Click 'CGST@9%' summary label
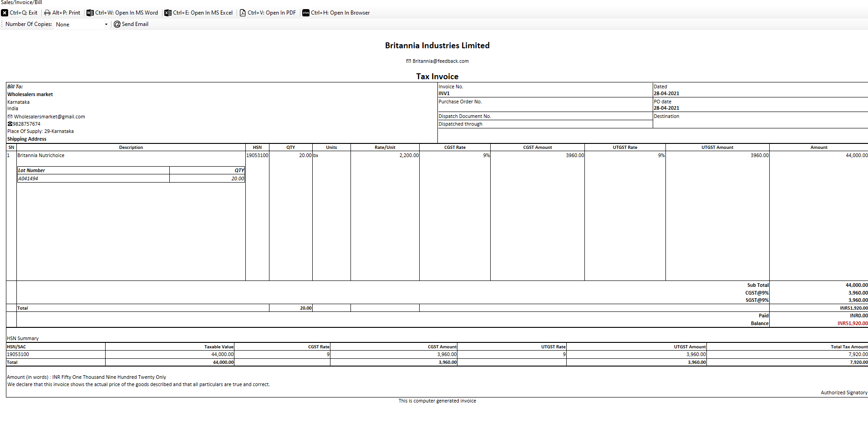The width and height of the screenshot is (868, 428). click(757, 293)
